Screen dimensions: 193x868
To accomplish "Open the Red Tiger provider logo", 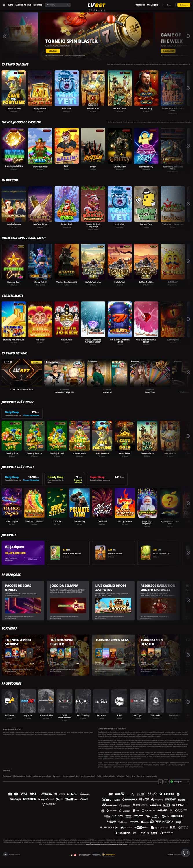I will (137, 700).
